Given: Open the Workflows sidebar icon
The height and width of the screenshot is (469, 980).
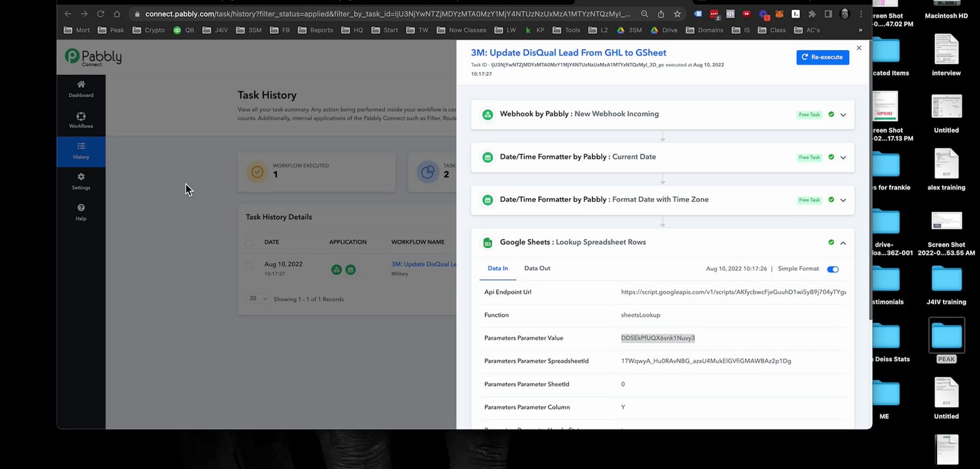Looking at the screenshot, I should point(81,117).
